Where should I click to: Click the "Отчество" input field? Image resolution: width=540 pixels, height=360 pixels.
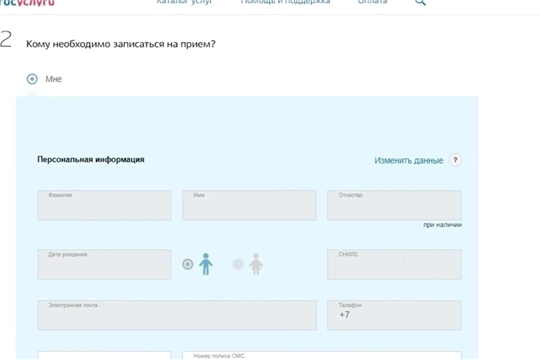394,205
